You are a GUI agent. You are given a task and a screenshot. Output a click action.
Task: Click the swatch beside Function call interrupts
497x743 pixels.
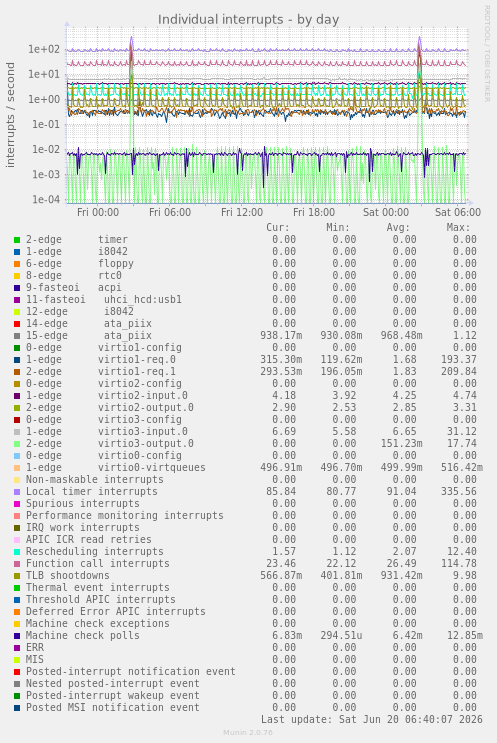17,564
